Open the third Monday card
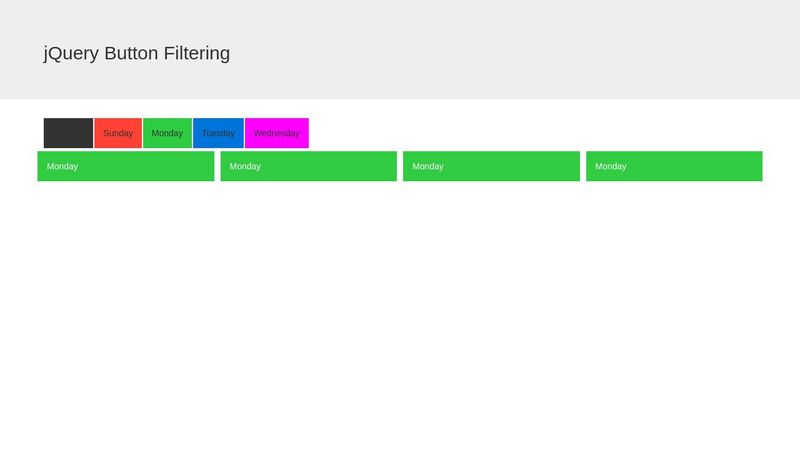Image resolution: width=800 pixels, height=450 pixels. pos(491,166)
